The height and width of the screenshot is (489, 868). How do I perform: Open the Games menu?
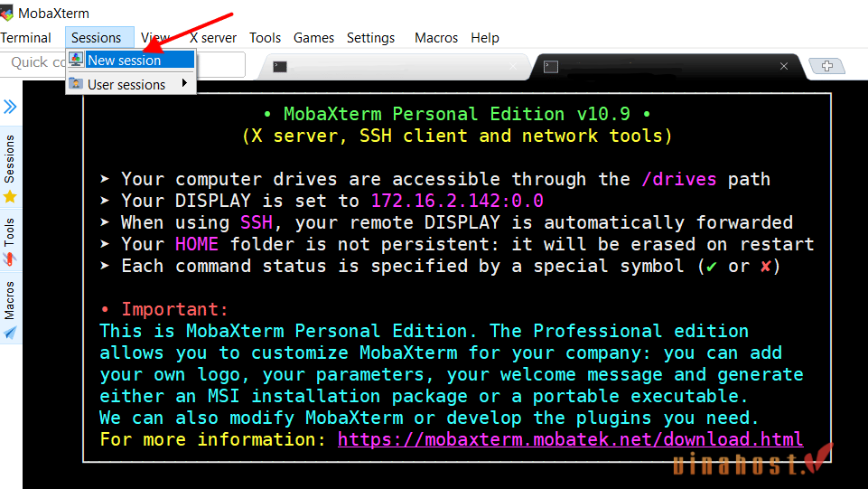click(x=314, y=38)
